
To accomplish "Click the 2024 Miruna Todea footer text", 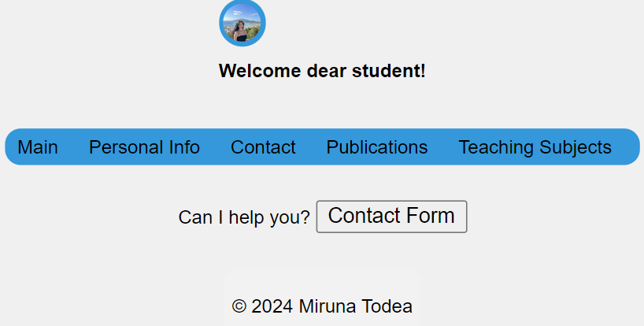I will click(332, 306).
